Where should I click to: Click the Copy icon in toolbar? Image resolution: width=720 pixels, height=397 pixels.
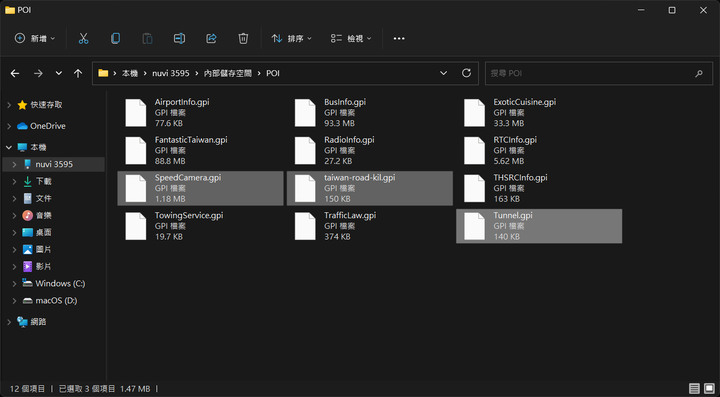115,39
